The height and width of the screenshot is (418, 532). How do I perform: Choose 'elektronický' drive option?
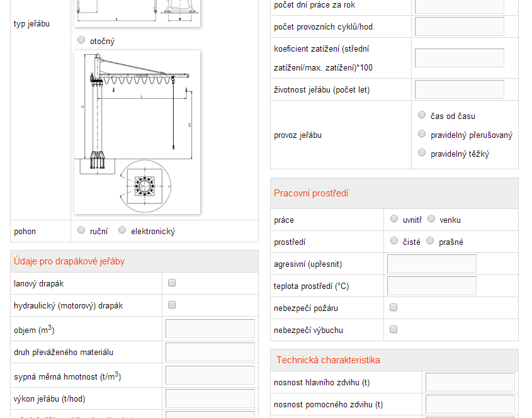[x=122, y=230]
